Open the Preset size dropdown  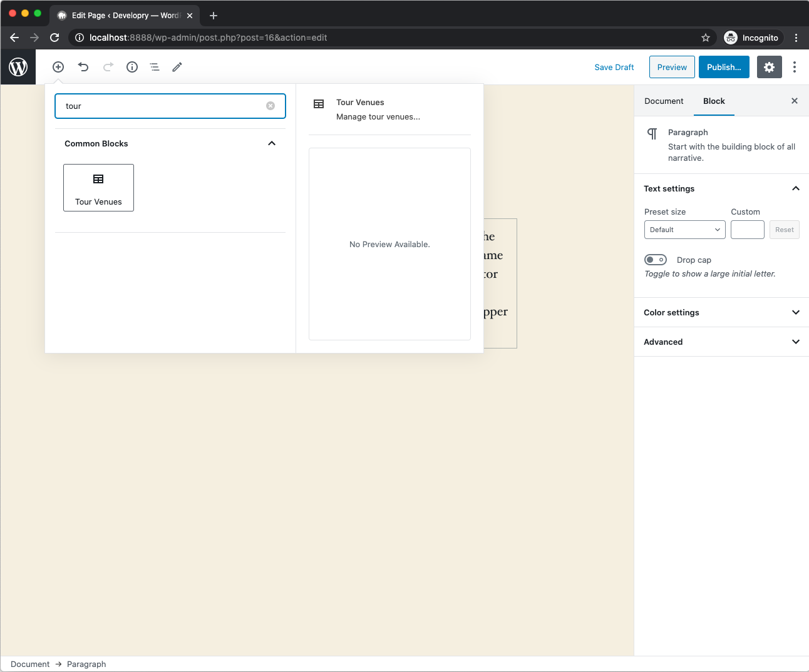tap(684, 230)
